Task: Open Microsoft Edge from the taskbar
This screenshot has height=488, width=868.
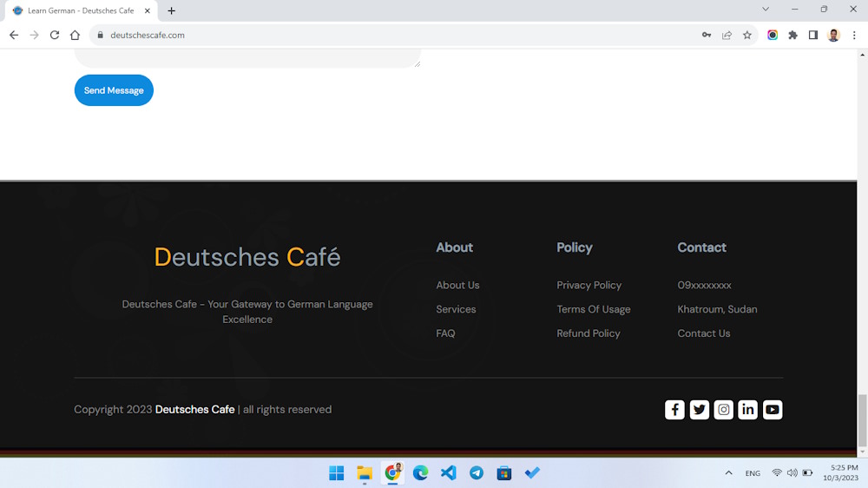Action: click(420, 473)
